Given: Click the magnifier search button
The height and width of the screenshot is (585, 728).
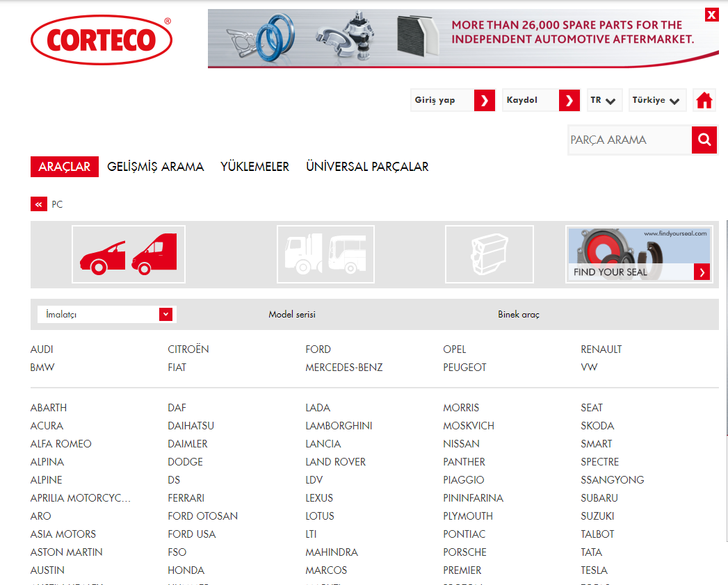Looking at the screenshot, I should tap(704, 140).
